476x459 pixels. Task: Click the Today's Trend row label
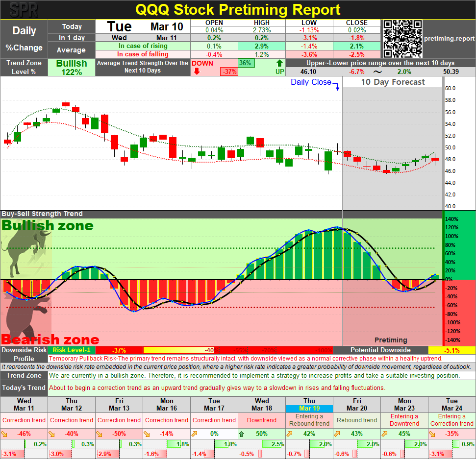point(24,387)
